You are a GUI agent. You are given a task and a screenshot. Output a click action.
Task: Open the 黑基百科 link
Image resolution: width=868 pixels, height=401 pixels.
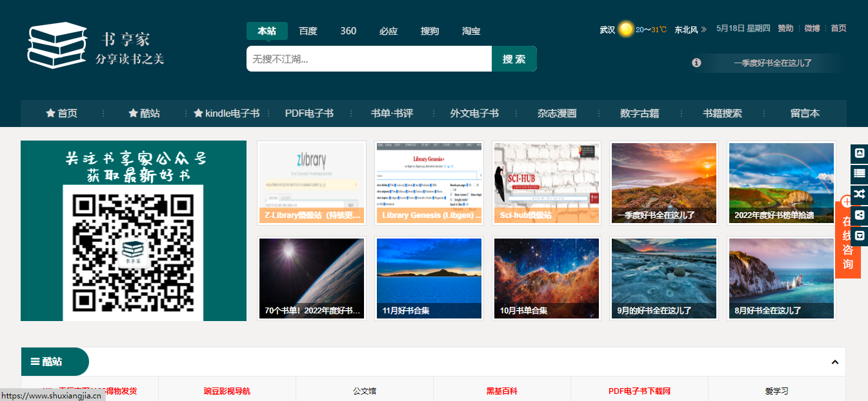(502, 391)
